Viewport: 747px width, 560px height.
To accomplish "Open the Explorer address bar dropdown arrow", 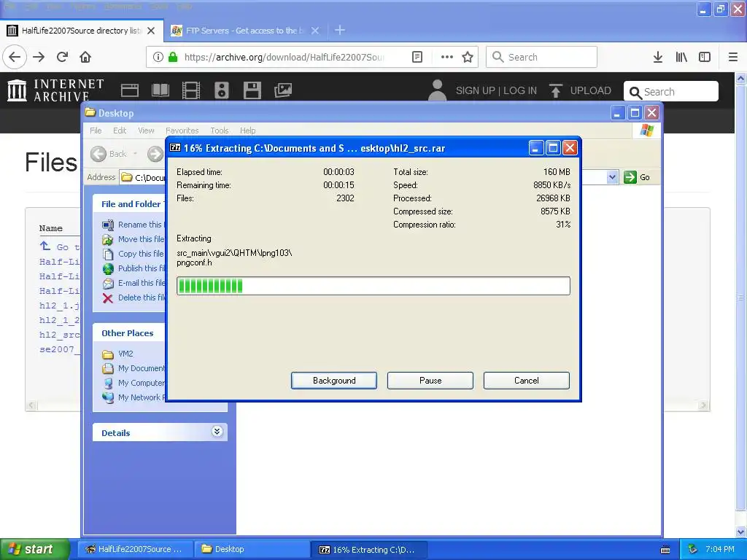I will (612, 177).
